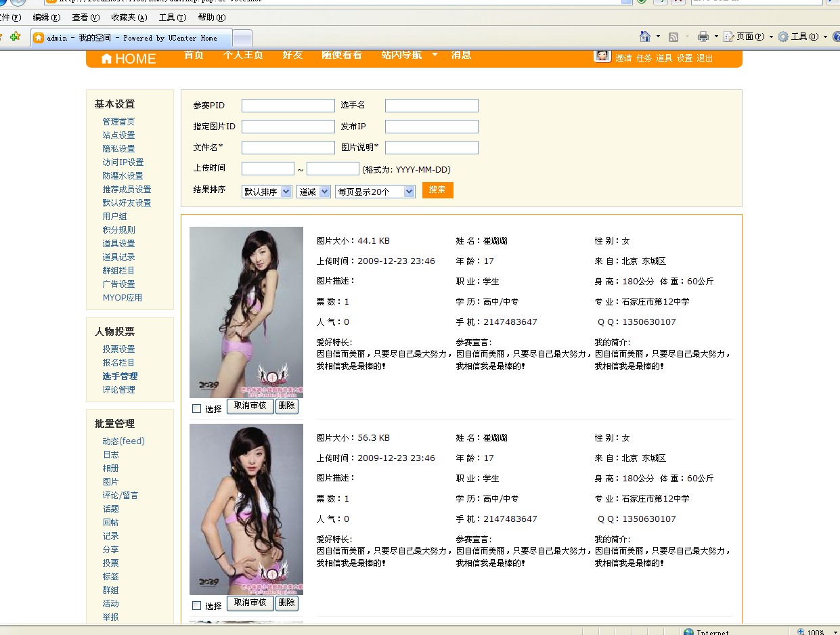Open 投票设置 under 人物投票
840x635 pixels.
pos(118,349)
